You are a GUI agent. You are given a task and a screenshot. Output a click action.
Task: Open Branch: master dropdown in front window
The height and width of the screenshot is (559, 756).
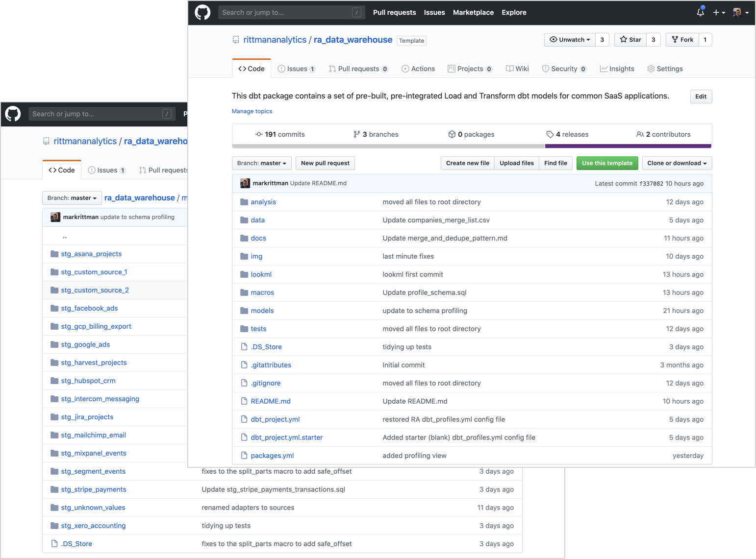coord(262,163)
